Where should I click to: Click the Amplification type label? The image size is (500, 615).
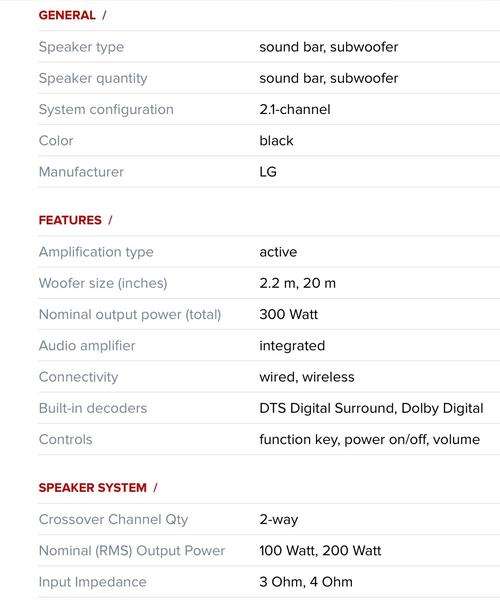point(96,252)
